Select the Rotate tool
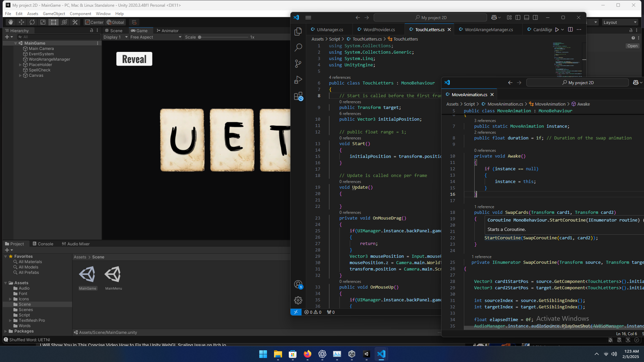Screen dimensions: 644x362 (32, 22)
